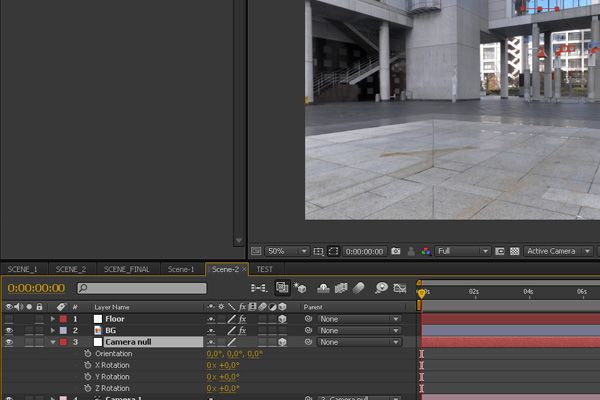Close the Scene-2 tab

[x=244, y=269]
